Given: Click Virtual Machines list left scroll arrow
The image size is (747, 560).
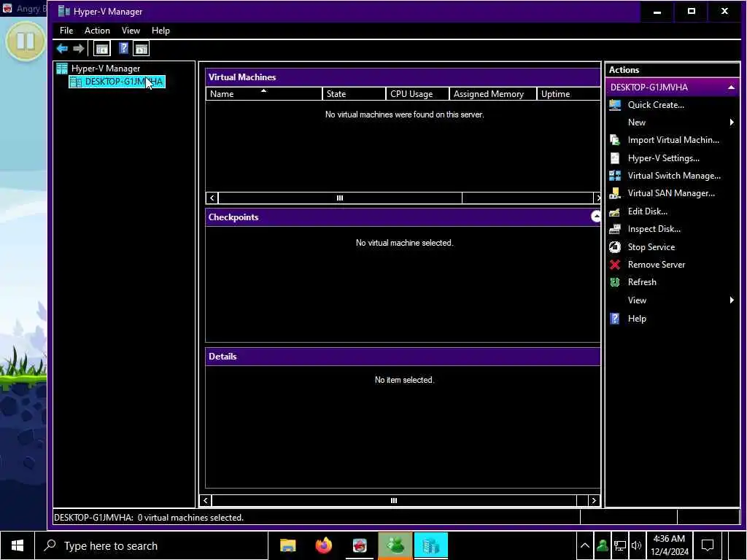Looking at the screenshot, I should pos(212,198).
